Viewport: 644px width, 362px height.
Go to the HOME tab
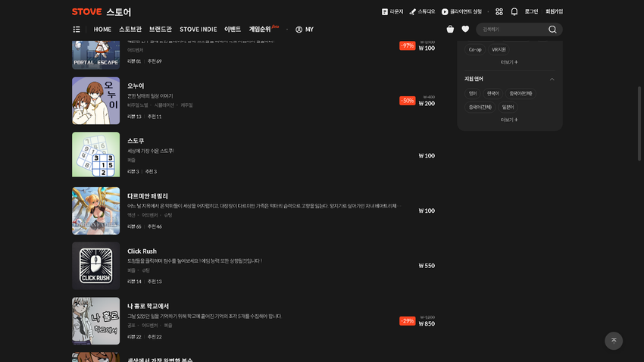pos(102,30)
